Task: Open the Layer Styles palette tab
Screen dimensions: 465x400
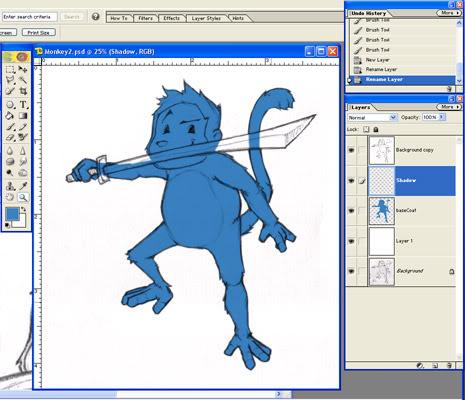Action: tap(206, 18)
